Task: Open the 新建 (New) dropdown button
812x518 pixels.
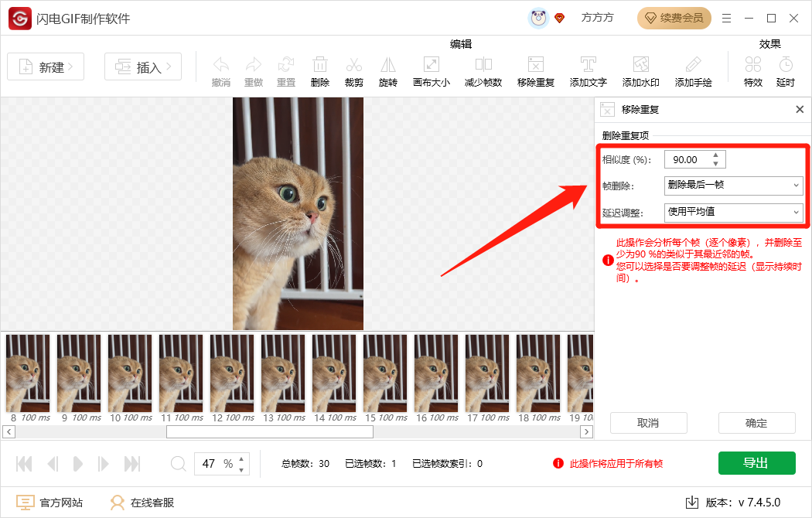Action: tap(46, 66)
